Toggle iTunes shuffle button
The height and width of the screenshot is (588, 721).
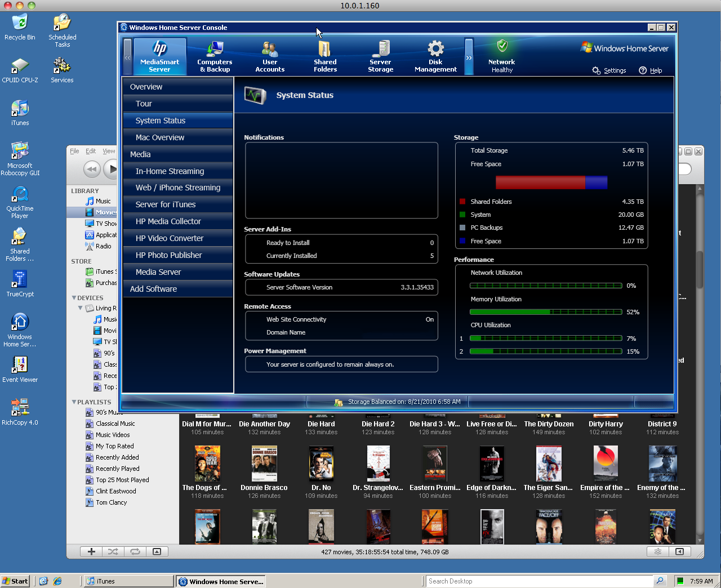click(113, 552)
